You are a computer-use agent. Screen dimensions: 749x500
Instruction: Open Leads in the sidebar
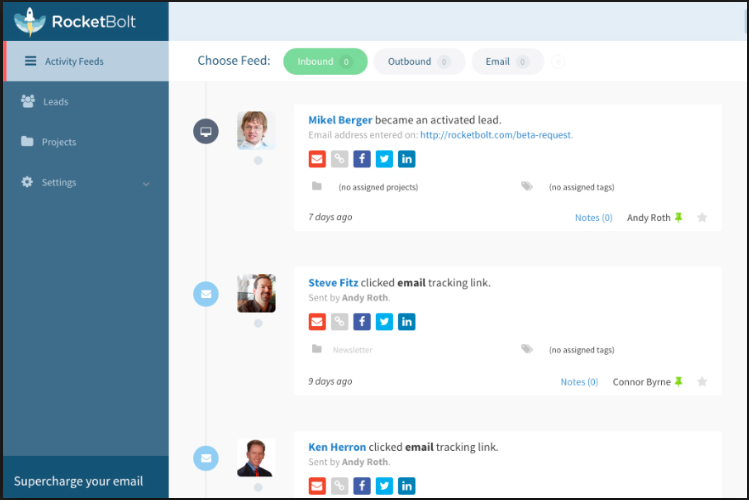pyautogui.click(x=56, y=102)
